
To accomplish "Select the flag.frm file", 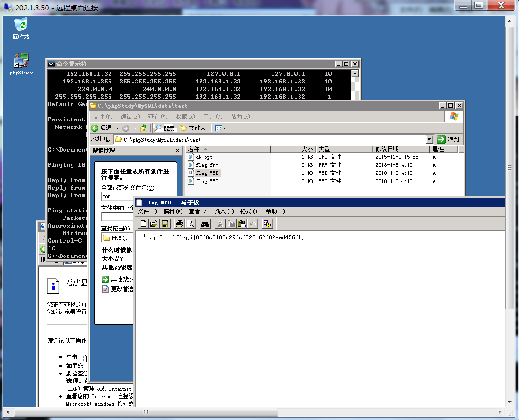I will click(x=203, y=165).
